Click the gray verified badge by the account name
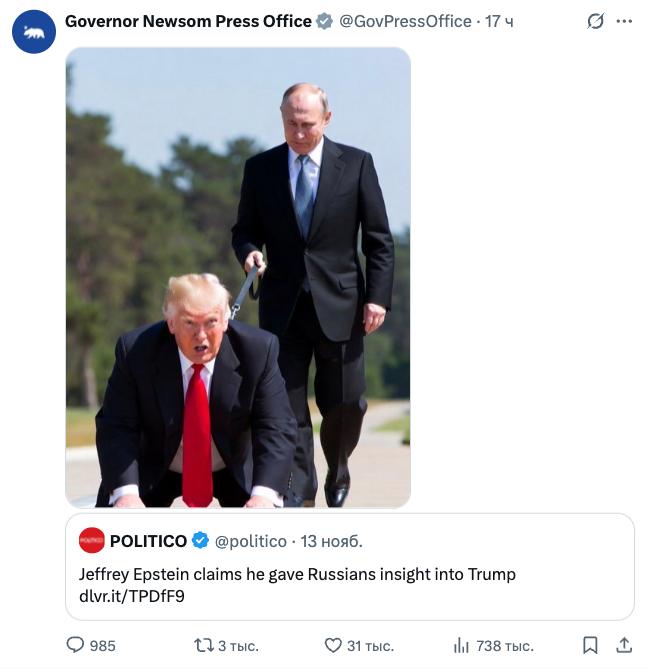Screen dimensions: 649x669 click(x=325, y=21)
